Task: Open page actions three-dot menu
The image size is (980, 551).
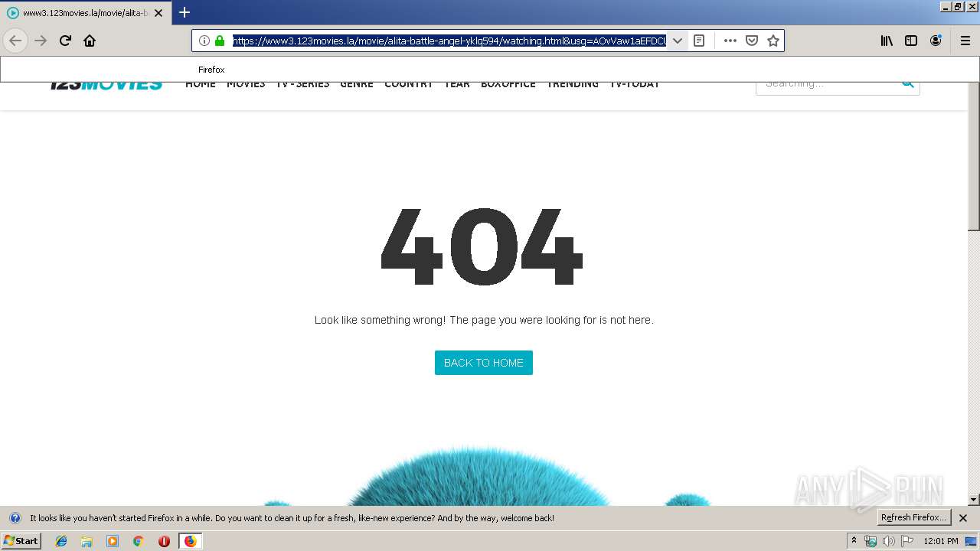Action: point(730,41)
